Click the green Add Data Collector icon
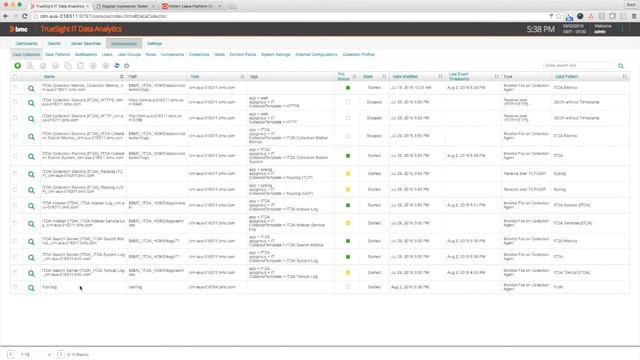This screenshot has width=640, height=360. click(18, 66)
